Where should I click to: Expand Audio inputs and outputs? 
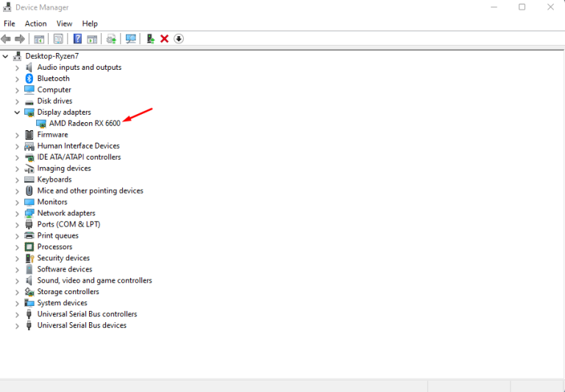click(17, 68)
